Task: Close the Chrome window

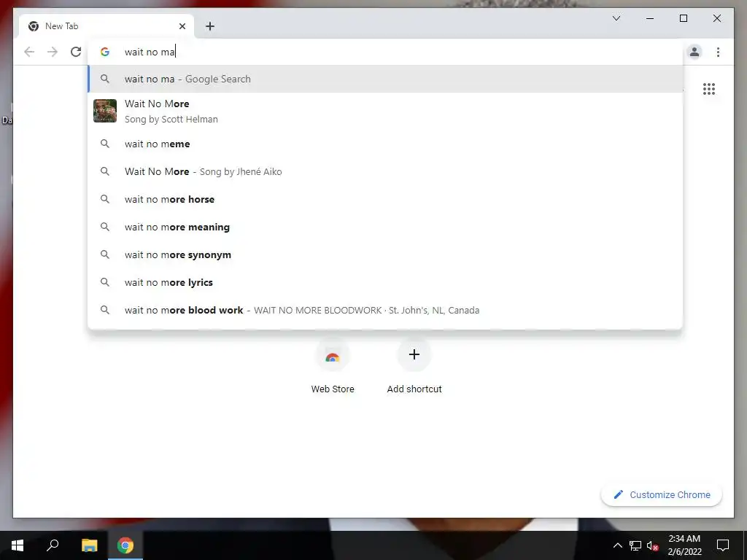Action: click(x=716, y=18)
